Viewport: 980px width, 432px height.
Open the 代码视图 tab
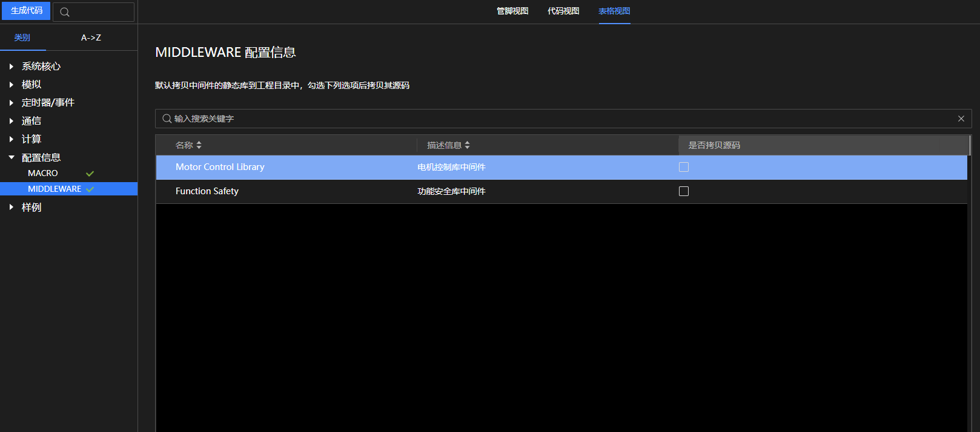563,11
